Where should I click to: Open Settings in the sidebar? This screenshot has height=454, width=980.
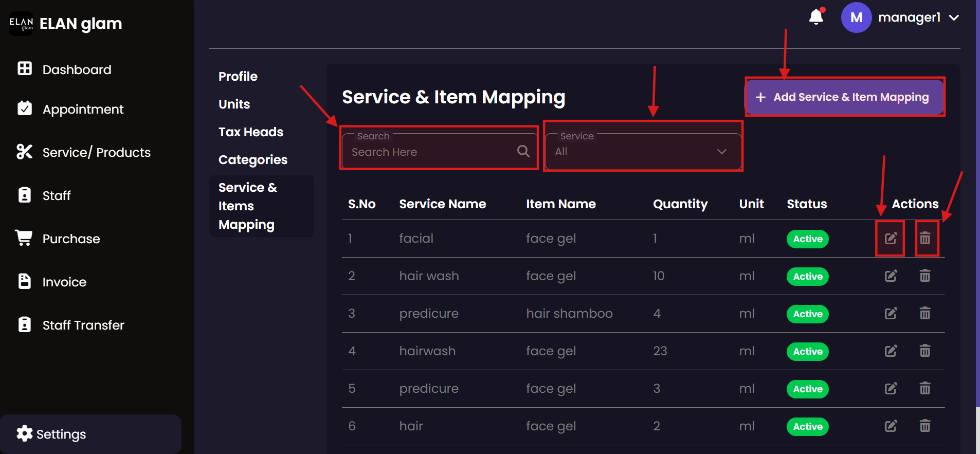[61, 434]
